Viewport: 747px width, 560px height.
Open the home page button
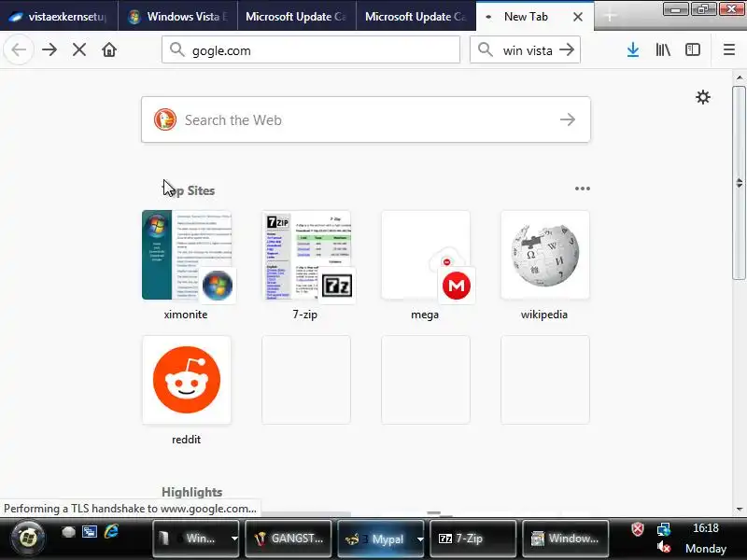[109, 49]
